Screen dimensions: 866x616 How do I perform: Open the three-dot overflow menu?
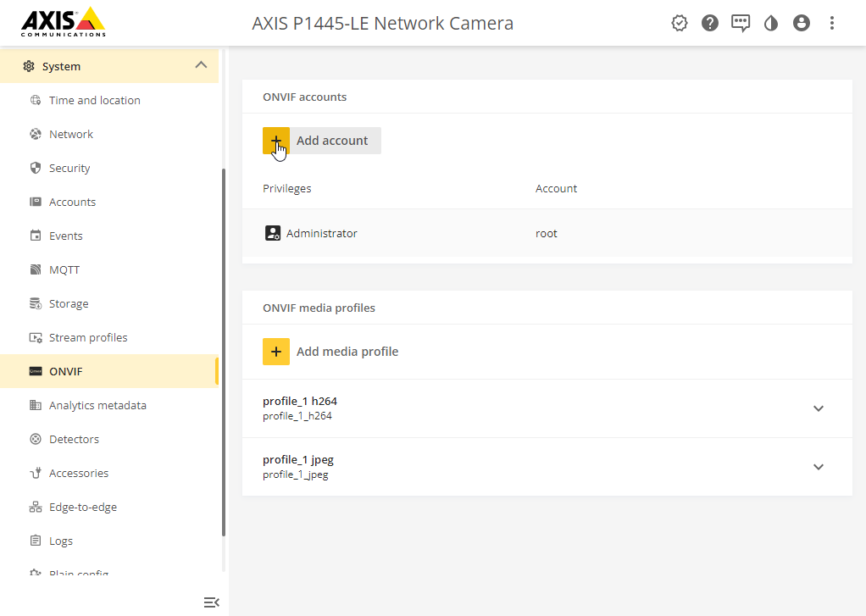[832, 23]
